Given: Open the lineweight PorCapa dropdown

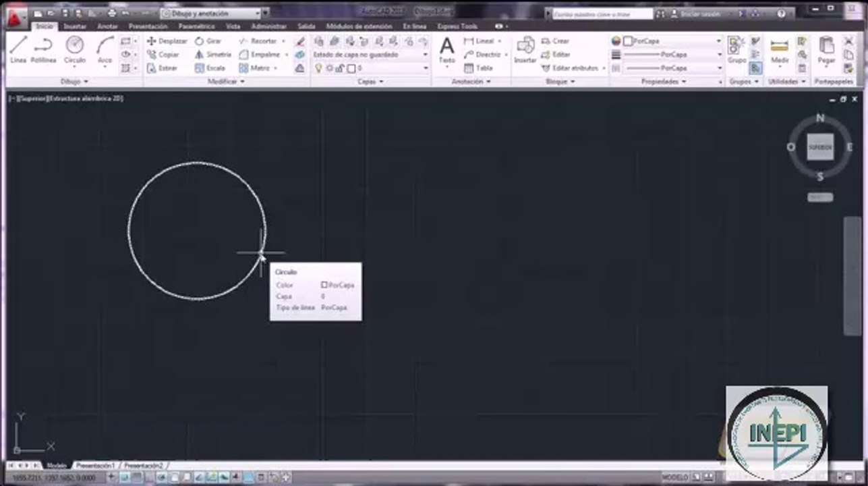Looking at the screenshot, I should [x=672, y=55].
